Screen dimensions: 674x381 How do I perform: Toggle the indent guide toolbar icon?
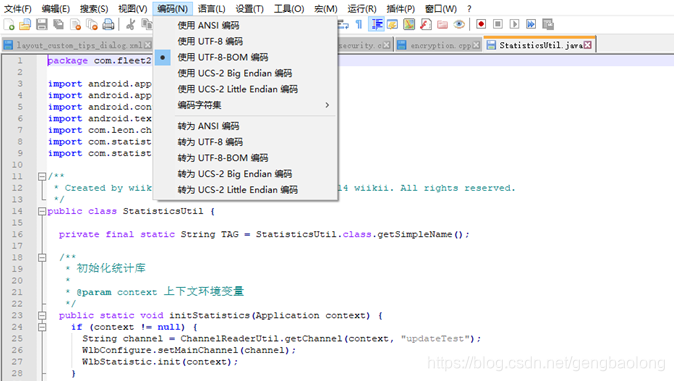(377, 25)
